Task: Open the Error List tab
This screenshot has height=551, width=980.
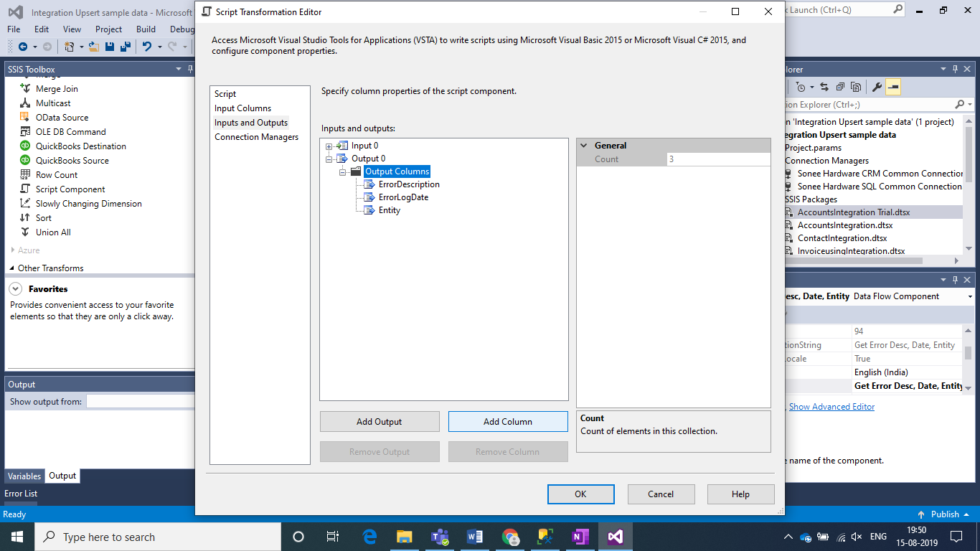Action: (21, 494)
